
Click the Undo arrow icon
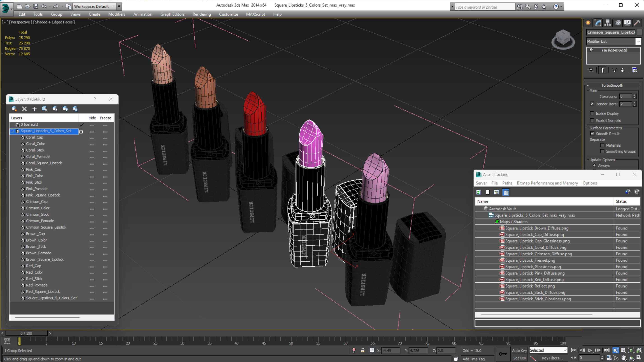pyautogui.click(x=44, y=6)
